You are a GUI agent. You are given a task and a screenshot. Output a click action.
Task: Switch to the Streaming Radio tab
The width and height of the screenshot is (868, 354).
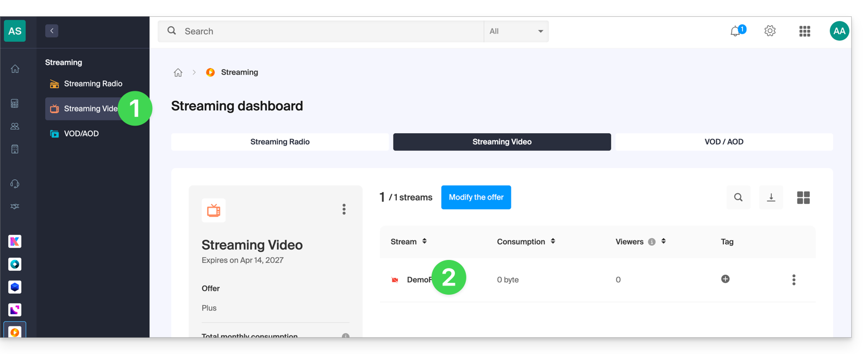[280, 142]
